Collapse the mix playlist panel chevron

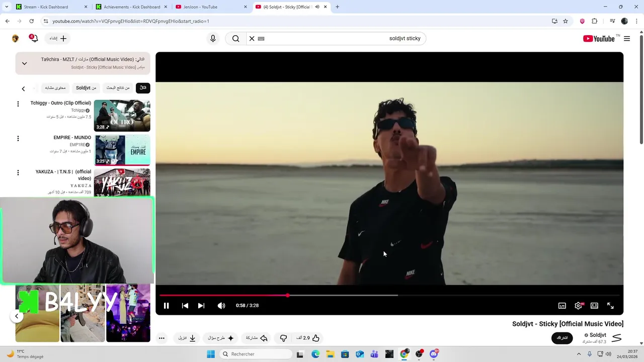[24, 63]
